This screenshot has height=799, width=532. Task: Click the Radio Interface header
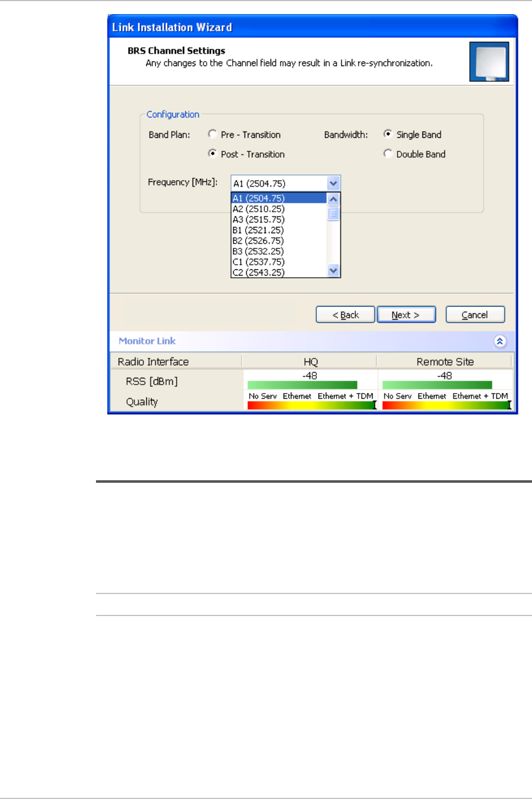pyautogui.click(x=153, y=361)
